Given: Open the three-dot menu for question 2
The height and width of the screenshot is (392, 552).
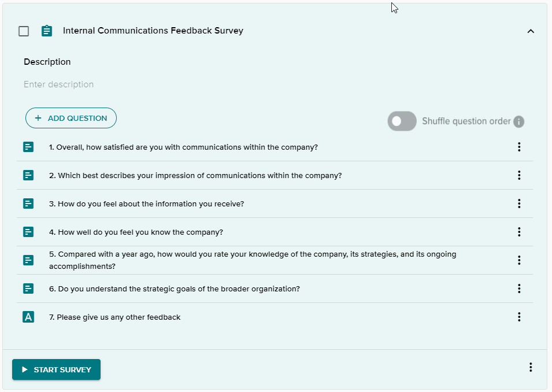Looking at the screenshot, I should click(519, 175).
